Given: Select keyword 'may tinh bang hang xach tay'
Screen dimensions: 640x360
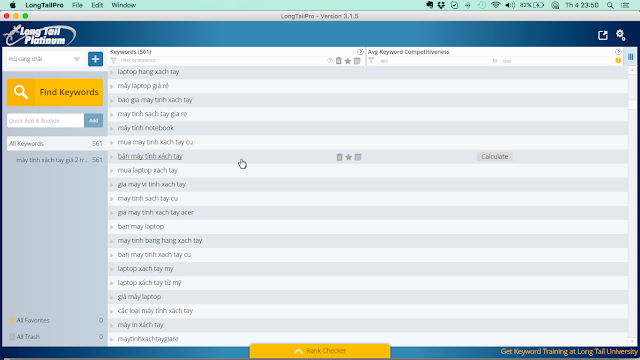Looking at the screenshot, I should click(x=160, y=241).
